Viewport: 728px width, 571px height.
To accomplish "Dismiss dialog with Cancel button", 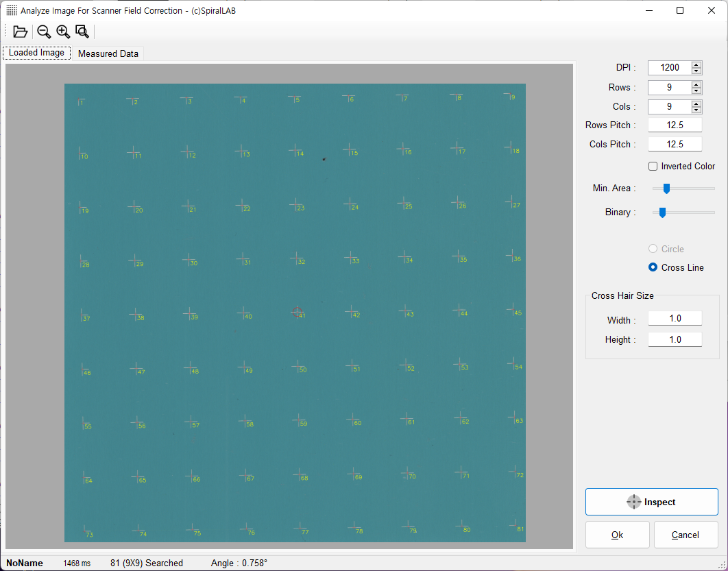I will (685, 535).
